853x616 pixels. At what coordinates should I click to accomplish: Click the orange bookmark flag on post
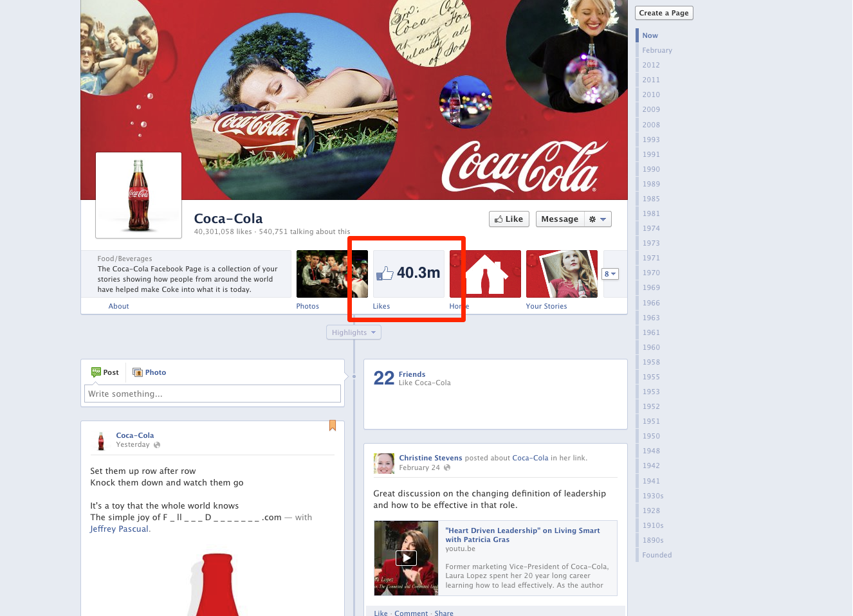coord(333,426)
